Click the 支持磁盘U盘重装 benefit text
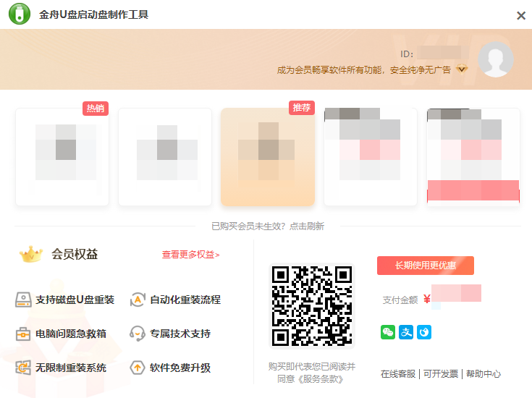Viewport: 532px width, 398px height. tap(75, 300)
